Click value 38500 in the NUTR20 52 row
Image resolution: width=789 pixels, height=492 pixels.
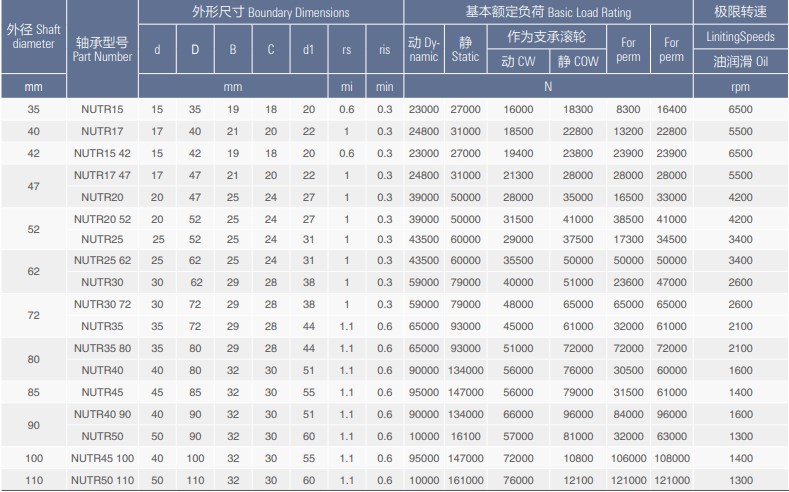[628, 219]
